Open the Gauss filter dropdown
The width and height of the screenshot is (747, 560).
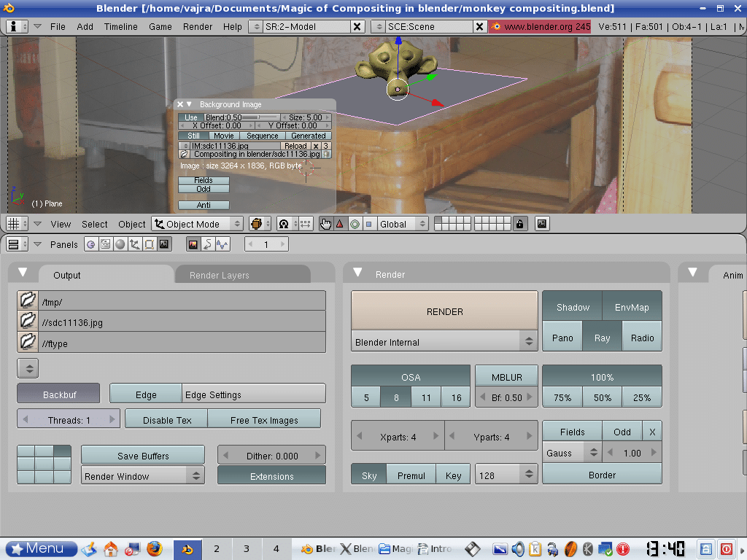573,453
